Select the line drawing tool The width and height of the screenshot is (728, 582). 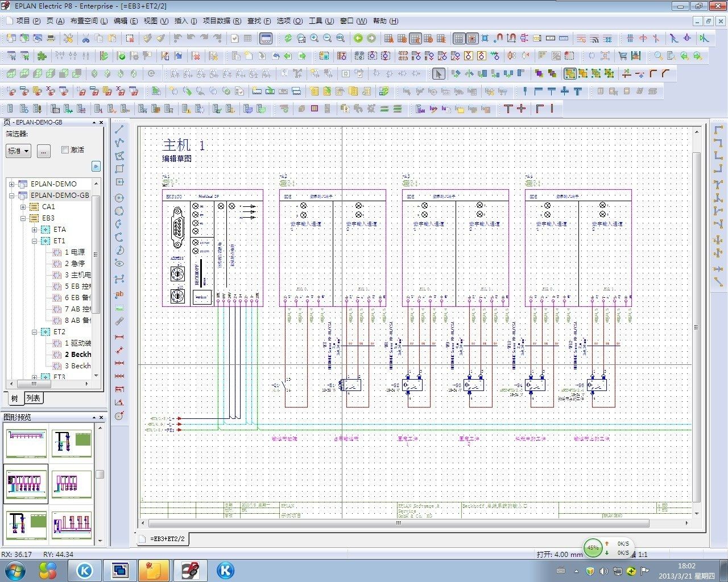coord(119,129)
